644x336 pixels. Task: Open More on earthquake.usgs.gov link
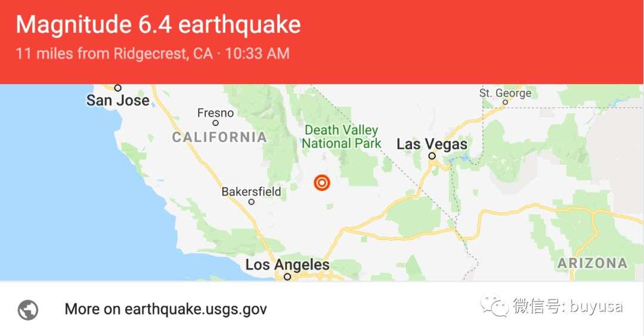click(166, 309)
